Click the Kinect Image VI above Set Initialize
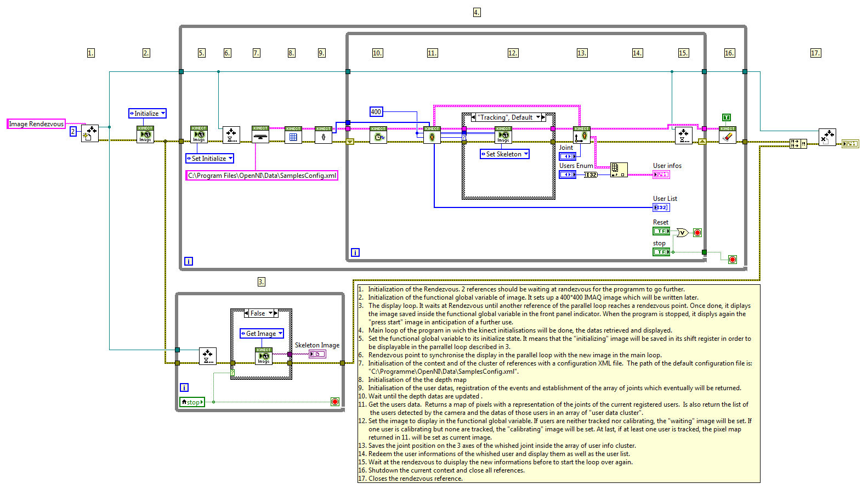 coord(199,134)
